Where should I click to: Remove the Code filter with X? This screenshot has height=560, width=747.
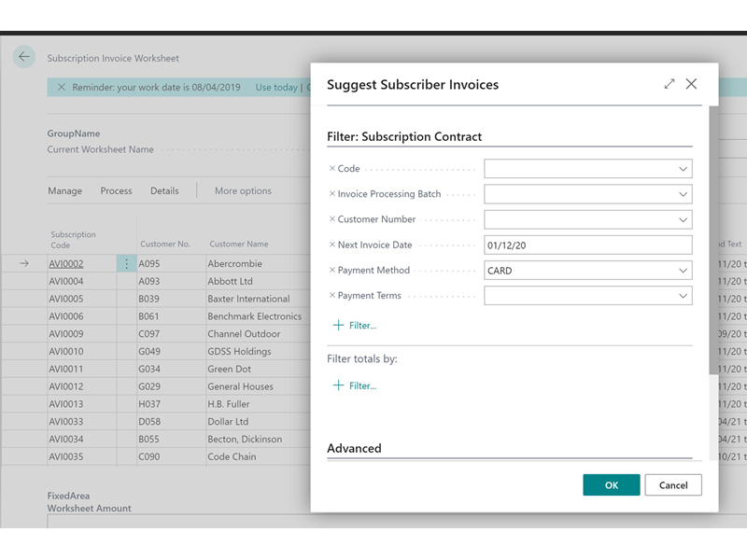click(x=331, y=169)
